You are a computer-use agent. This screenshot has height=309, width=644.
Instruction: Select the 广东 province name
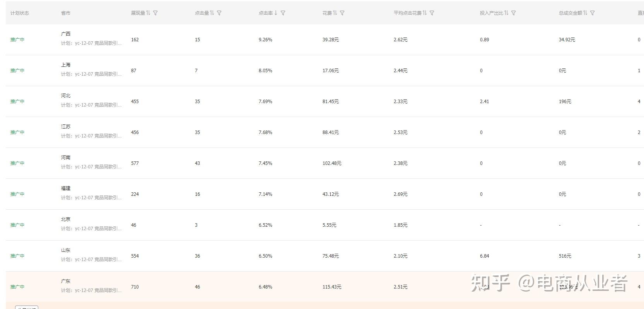(66, 281)
